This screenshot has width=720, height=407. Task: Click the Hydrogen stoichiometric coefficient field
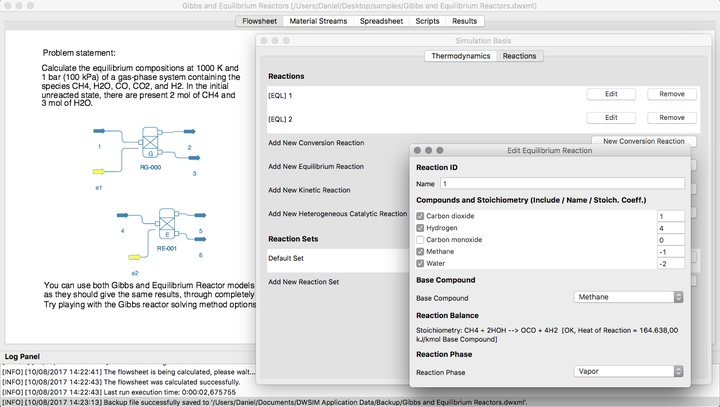[671, 228]
